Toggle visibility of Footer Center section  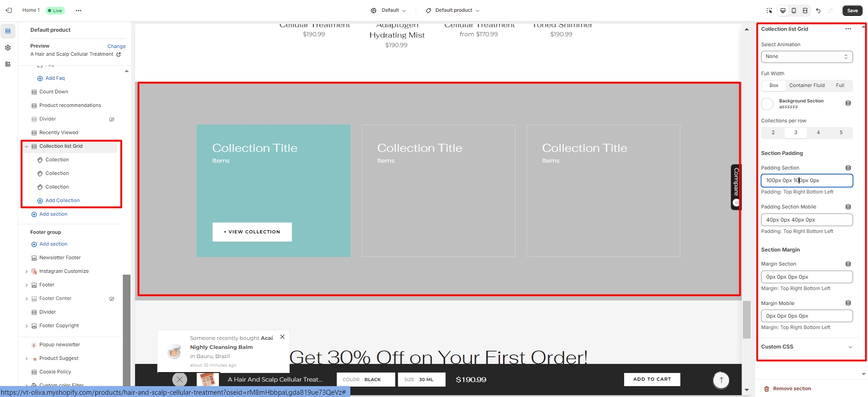click(x=112, y=299)
